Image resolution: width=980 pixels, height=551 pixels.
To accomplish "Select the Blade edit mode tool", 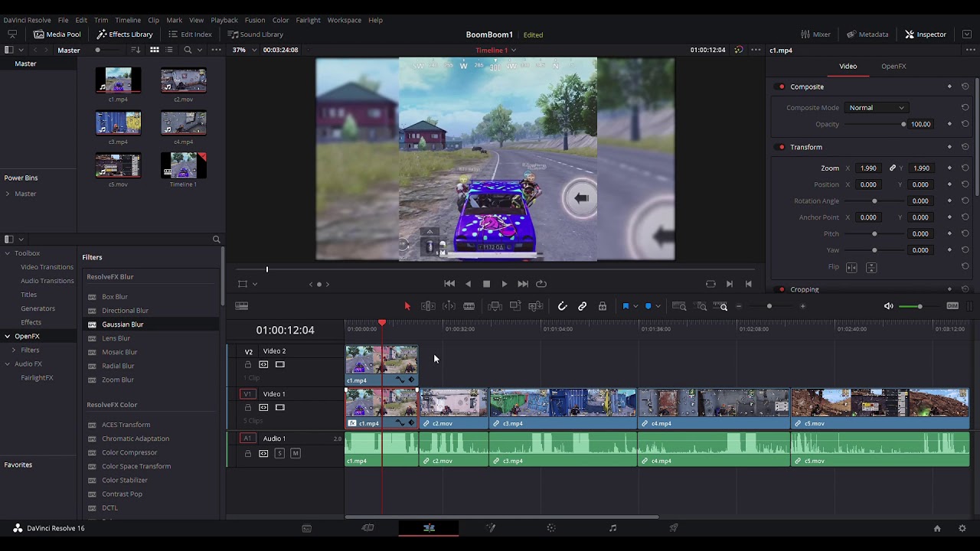I will point(469,306).
